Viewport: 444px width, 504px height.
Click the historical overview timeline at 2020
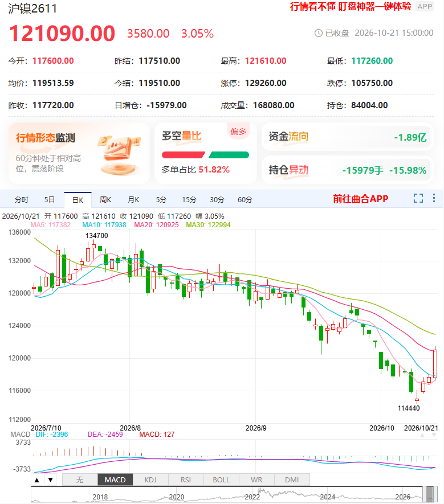(x=176, y=497)
